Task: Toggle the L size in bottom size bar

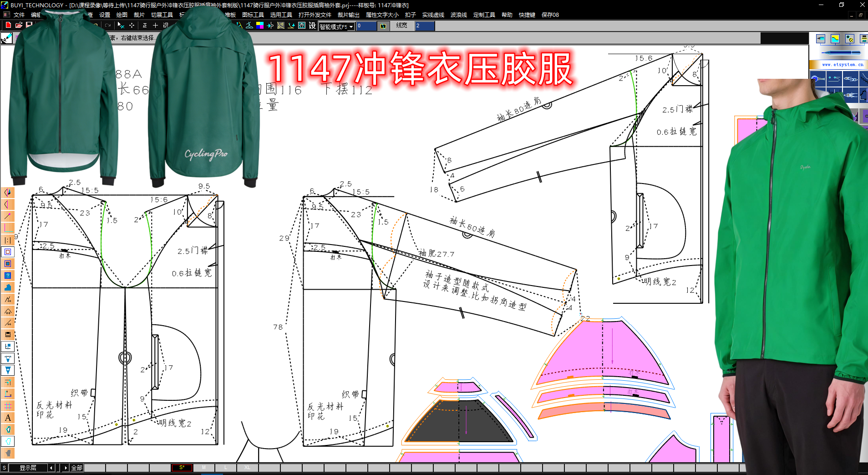Action: (x=225, y=467)
